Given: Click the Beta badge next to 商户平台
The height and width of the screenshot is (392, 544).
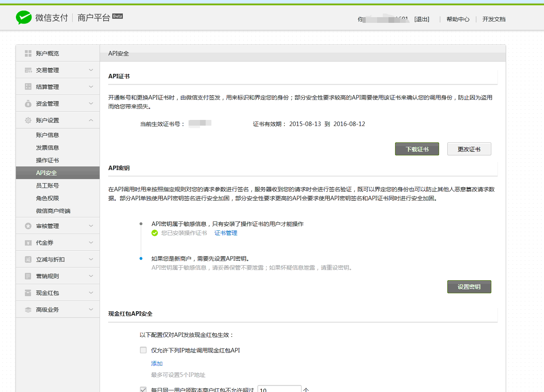Looking at the screenshot, I should tap(118, 16).
